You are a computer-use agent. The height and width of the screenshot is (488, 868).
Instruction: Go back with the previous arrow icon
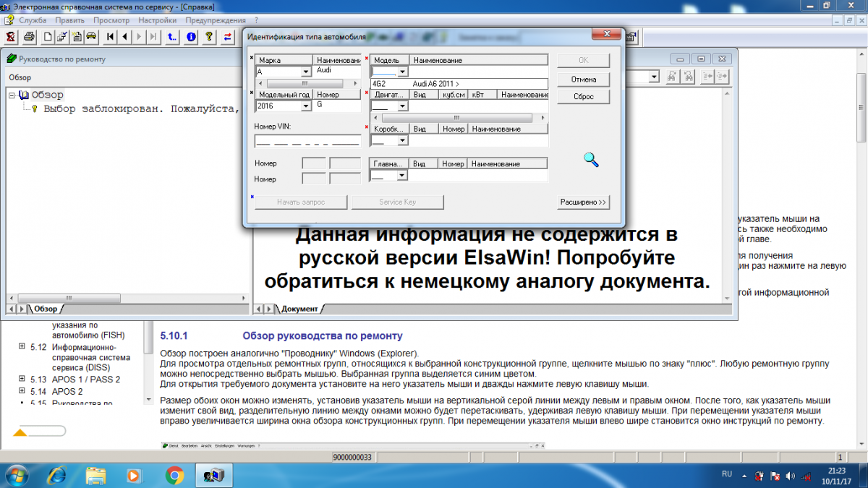click(x=124, y=36)
